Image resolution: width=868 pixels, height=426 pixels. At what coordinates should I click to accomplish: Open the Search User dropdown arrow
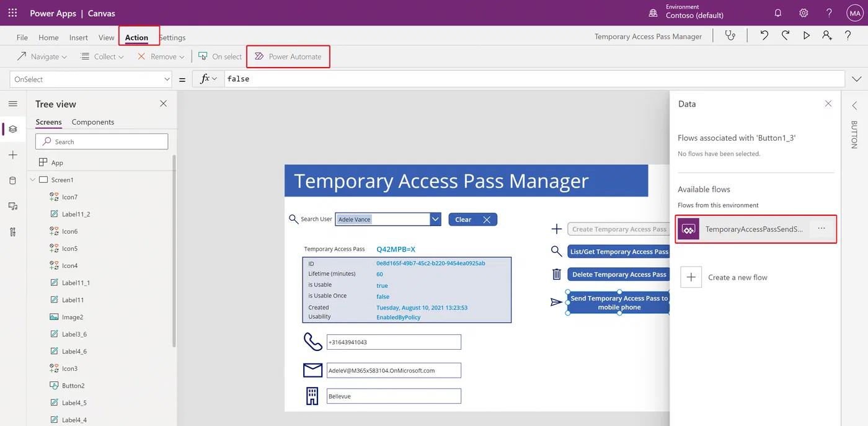tap(435, 219)
